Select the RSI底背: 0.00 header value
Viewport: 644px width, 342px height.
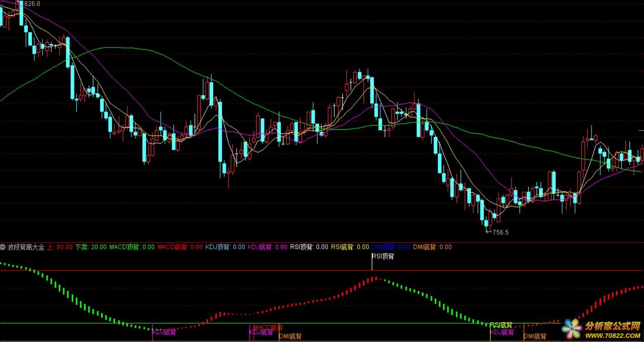pos(350,247)
